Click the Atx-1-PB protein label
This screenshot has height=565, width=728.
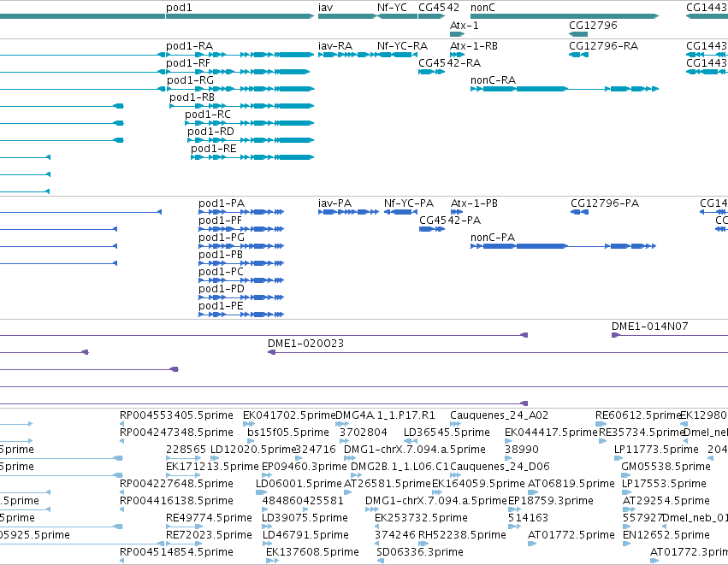click(x=474, y=203)
